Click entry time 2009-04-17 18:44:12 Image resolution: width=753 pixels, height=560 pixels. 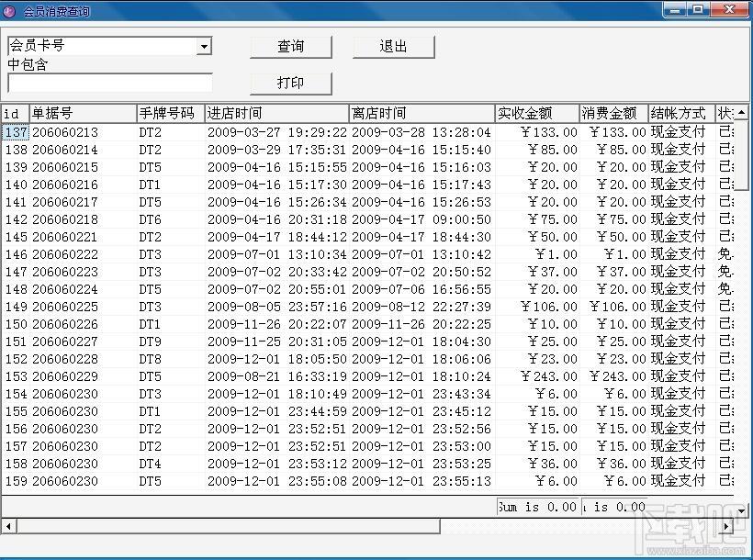(x=276, y=237)
